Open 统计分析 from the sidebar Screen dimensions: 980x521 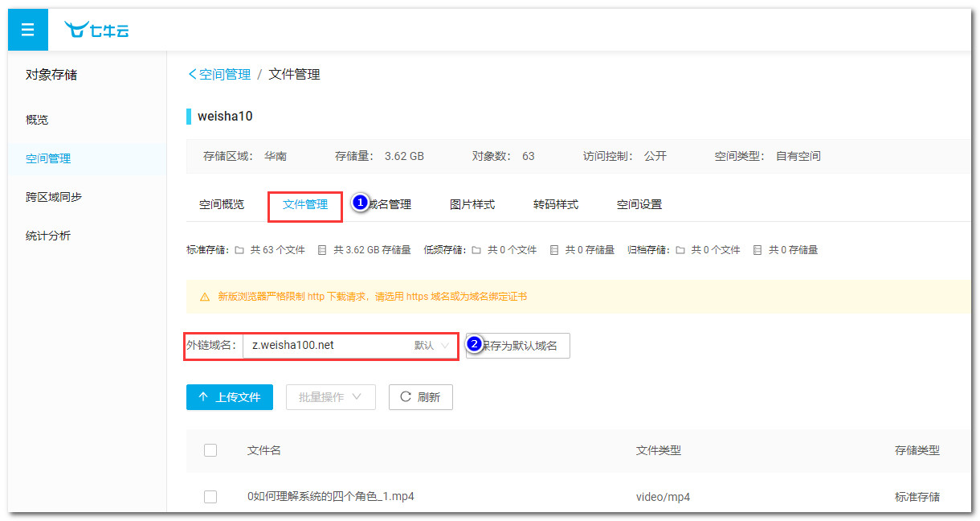click(x=48, y=236)
